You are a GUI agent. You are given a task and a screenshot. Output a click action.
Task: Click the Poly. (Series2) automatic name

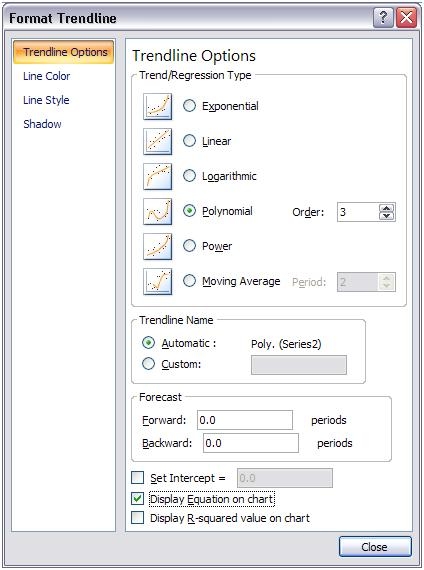[x=286, y=344]
